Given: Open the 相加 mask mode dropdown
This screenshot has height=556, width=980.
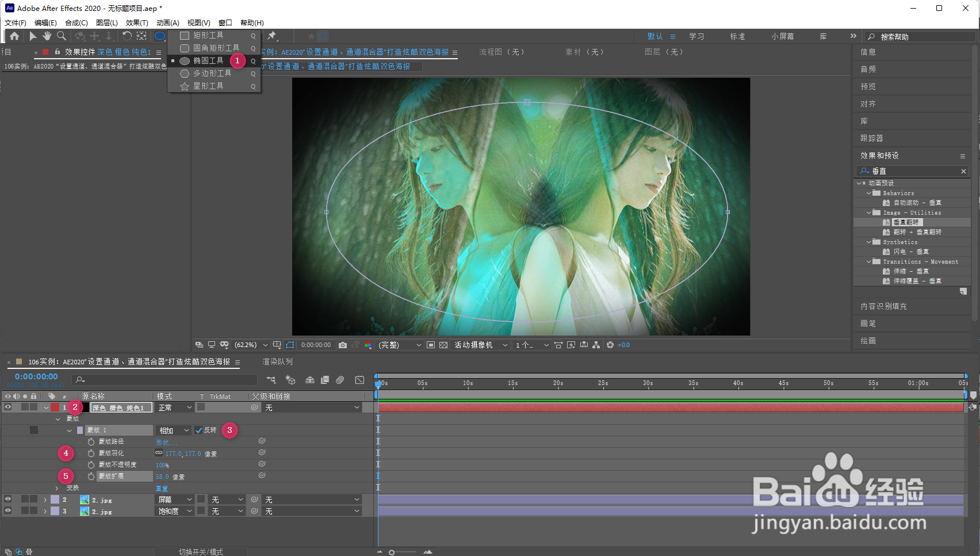Looking at the screenshot, I should pos(174,431).
